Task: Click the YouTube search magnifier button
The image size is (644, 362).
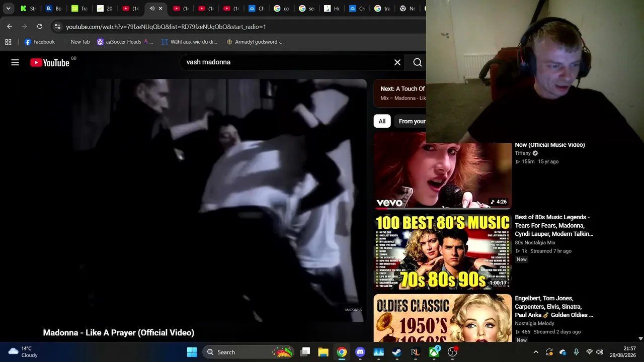Action: [418, 62]
